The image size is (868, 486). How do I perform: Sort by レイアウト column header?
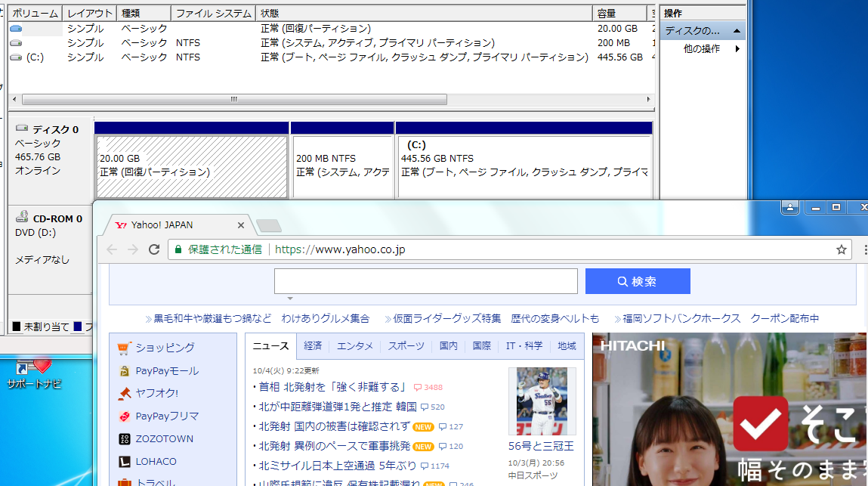tap(90, 13)
